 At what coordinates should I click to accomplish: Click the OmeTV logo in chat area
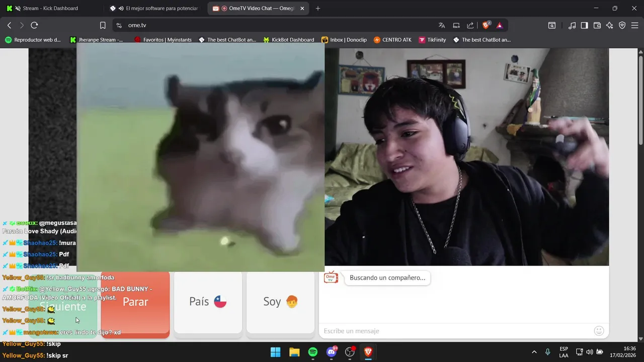331,277
